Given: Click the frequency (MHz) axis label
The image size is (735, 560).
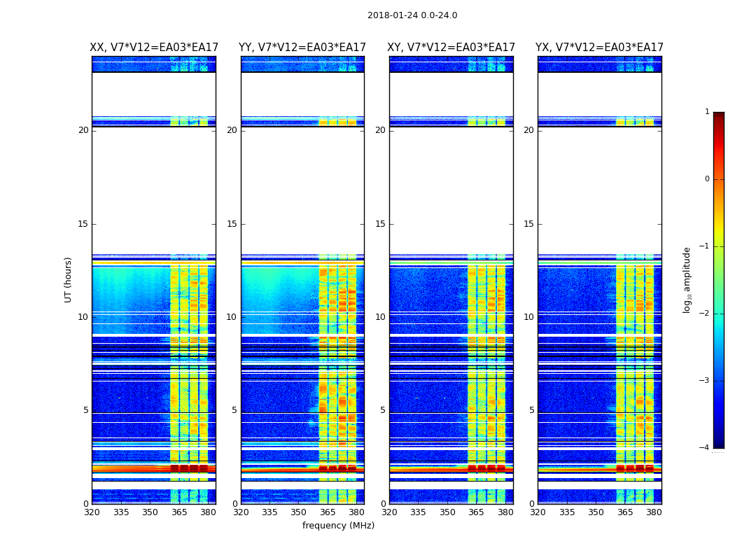Looking at the screenshot, I should 338,526.
